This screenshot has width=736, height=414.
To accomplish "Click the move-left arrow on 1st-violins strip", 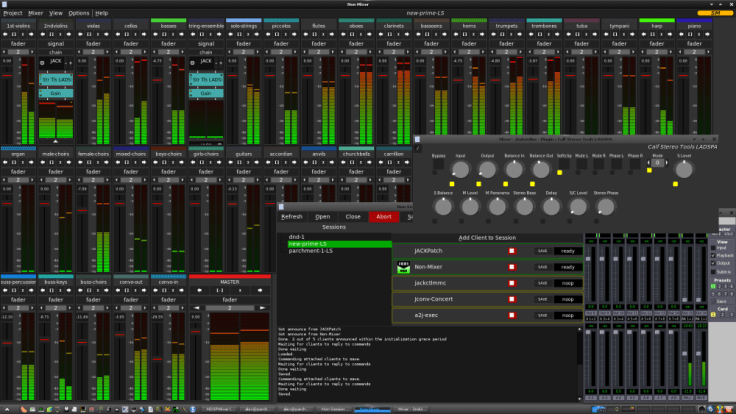I will [x=4, y=33].
